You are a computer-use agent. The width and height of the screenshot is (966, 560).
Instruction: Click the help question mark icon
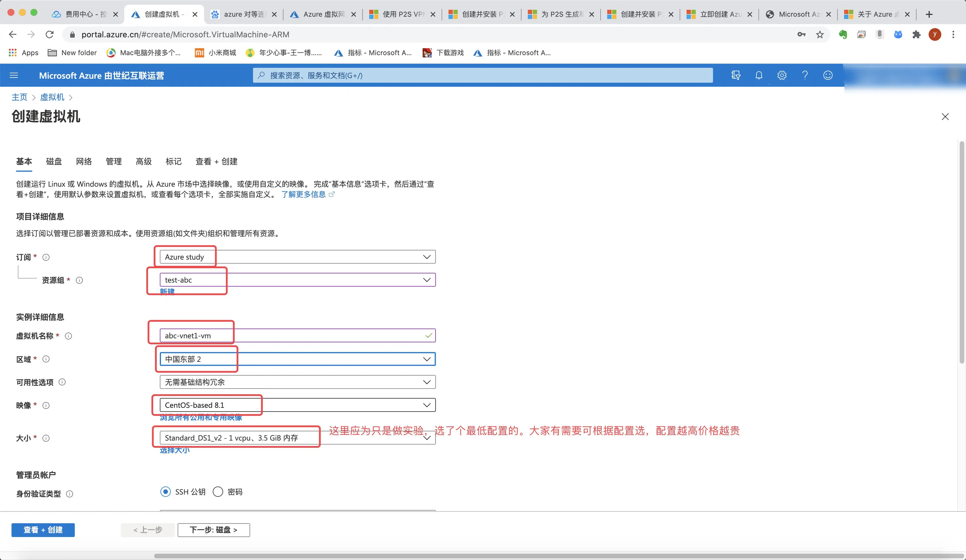805,75
